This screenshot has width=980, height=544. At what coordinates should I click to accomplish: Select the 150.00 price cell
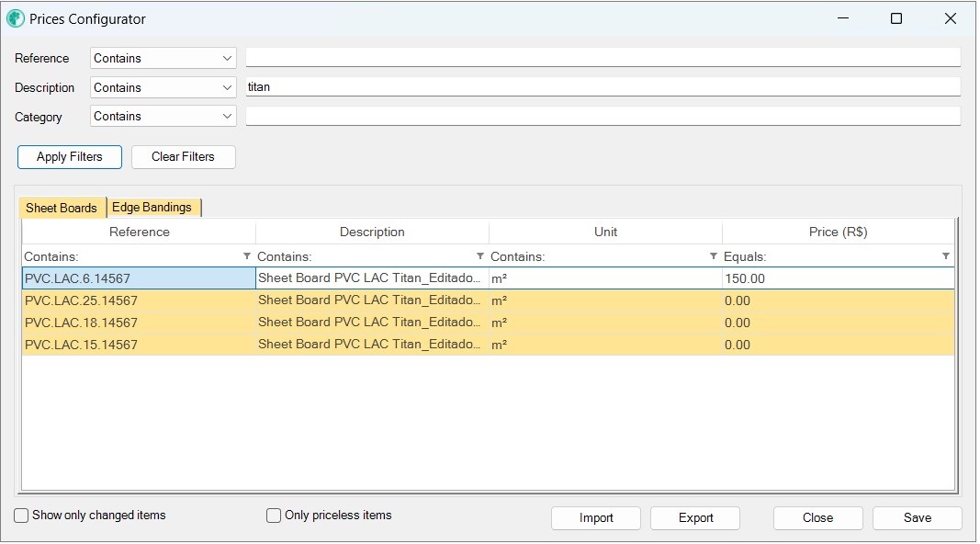click(839, 278)
